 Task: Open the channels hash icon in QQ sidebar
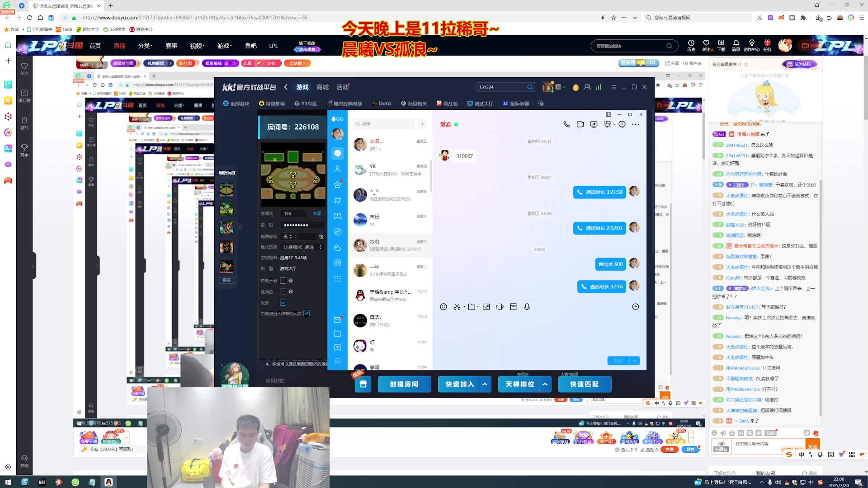[337, 201]
